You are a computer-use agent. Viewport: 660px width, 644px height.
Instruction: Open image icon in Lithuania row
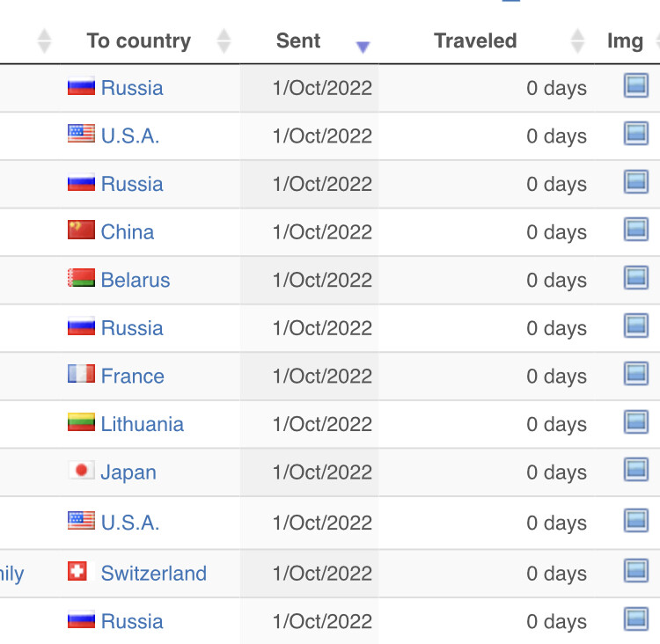(x=635, y=421)
